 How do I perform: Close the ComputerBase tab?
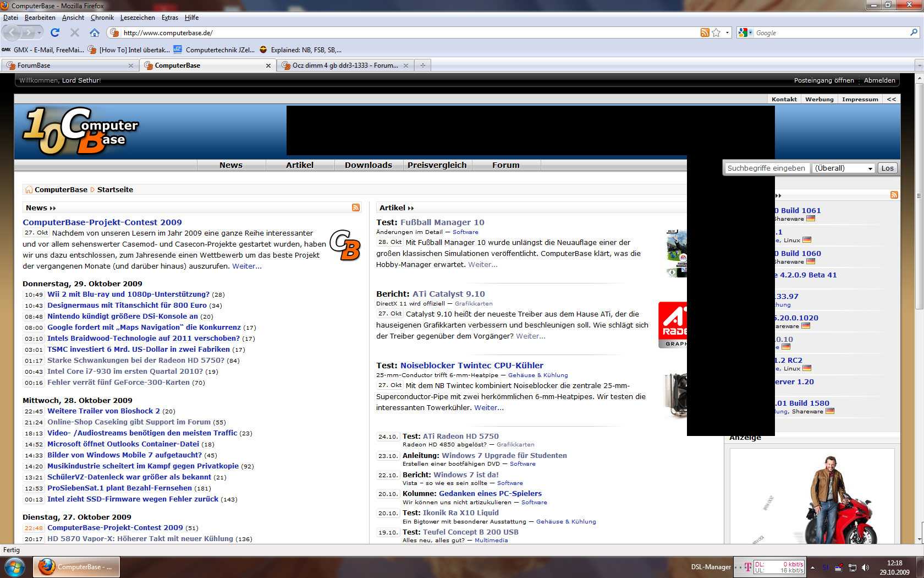(x=268, y=66)
